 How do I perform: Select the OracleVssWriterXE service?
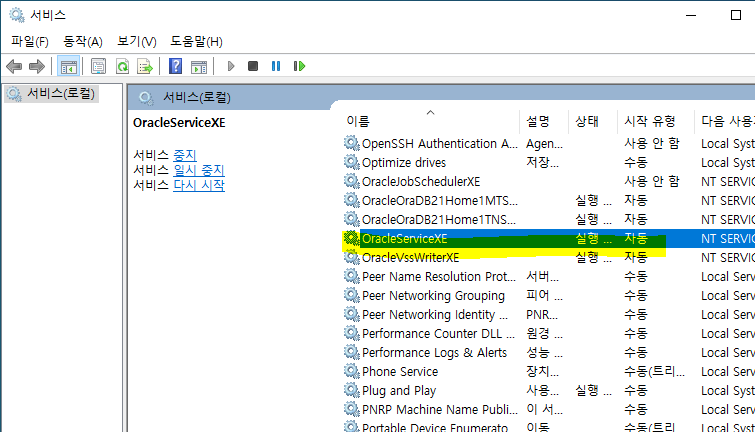[x=410, y=258]
